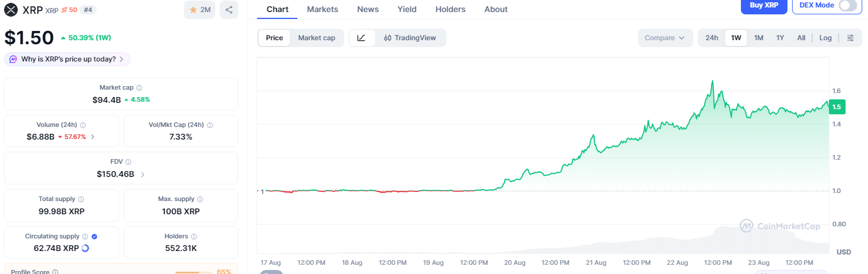Select the 1M time range
Image resolution: width=868 pixels, height=274 pixels.
coord(759,38)
